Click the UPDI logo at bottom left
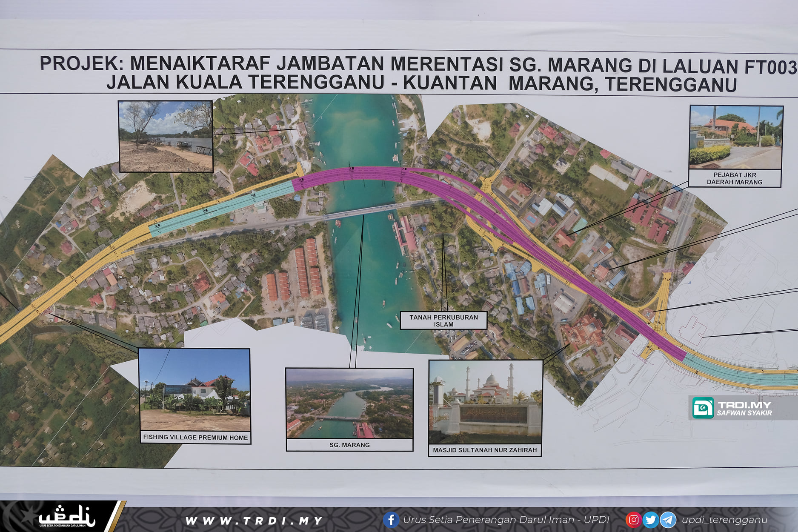Viewport: 798px width, 532px height. click(67, 517)
